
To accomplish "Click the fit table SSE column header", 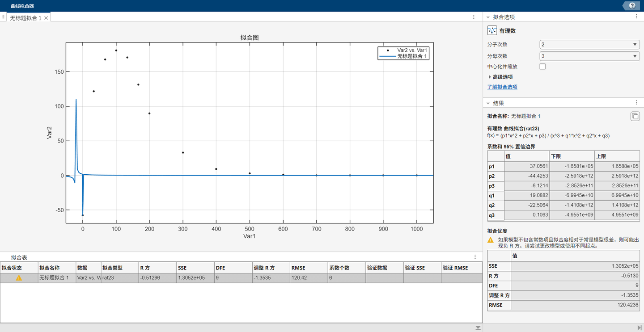I will [x=195, y=268].
